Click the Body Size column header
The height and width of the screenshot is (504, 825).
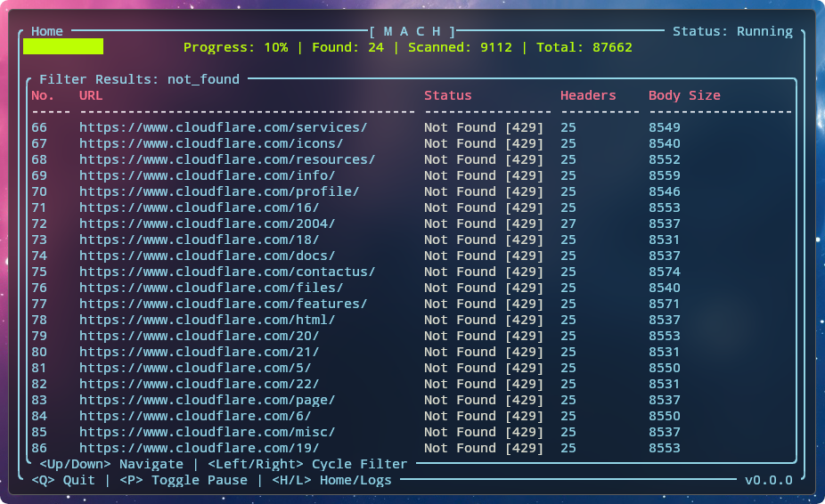684,96
